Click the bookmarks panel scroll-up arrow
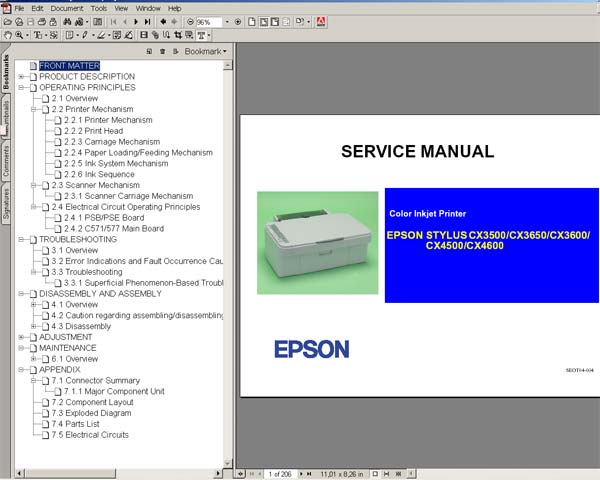 pyautogui.click(x=228, y=65)
